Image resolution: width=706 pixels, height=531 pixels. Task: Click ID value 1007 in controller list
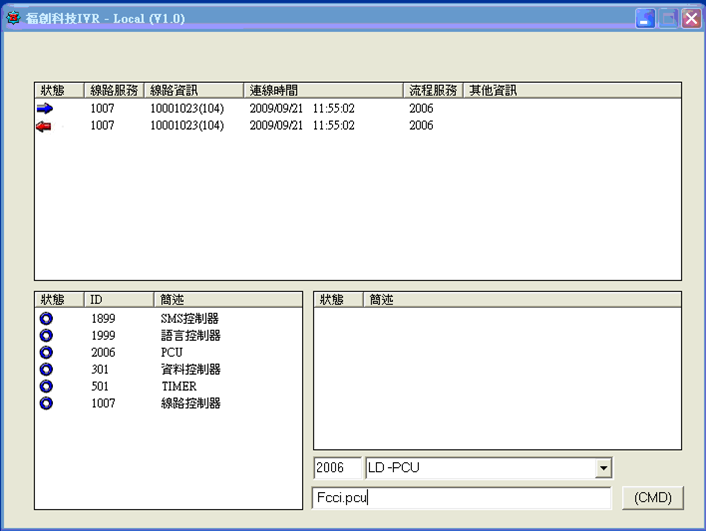pyautogui.click(x=103, y=403)
